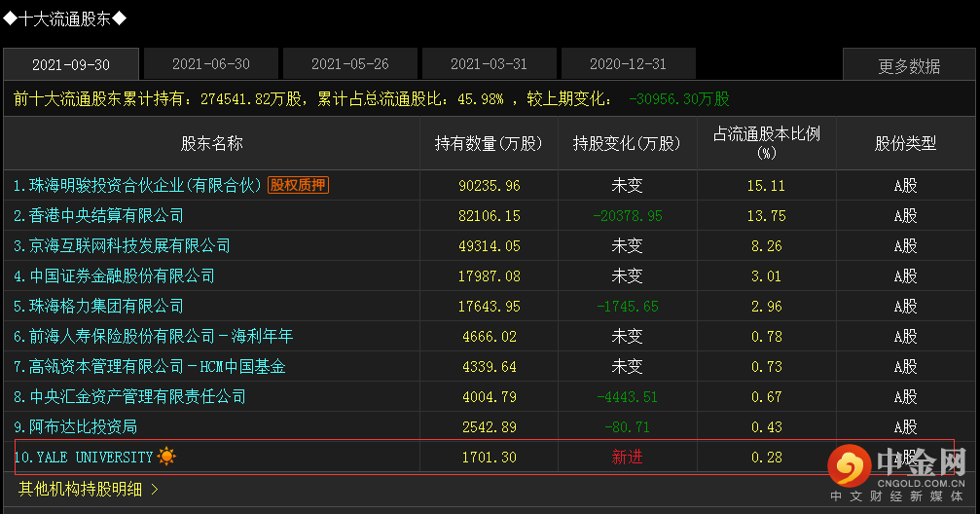Click the ratio value 3.01

[766, 275]
